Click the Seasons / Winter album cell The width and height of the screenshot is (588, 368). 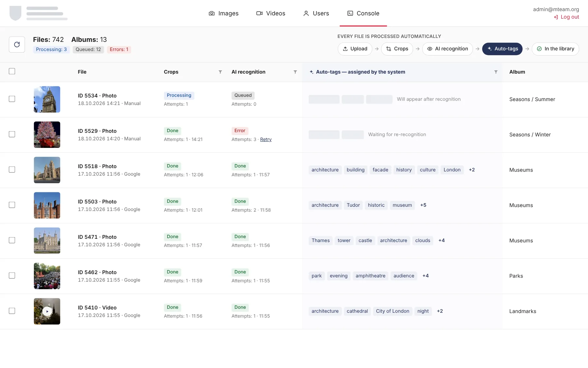pyautogui.click(x=530, y=135)
